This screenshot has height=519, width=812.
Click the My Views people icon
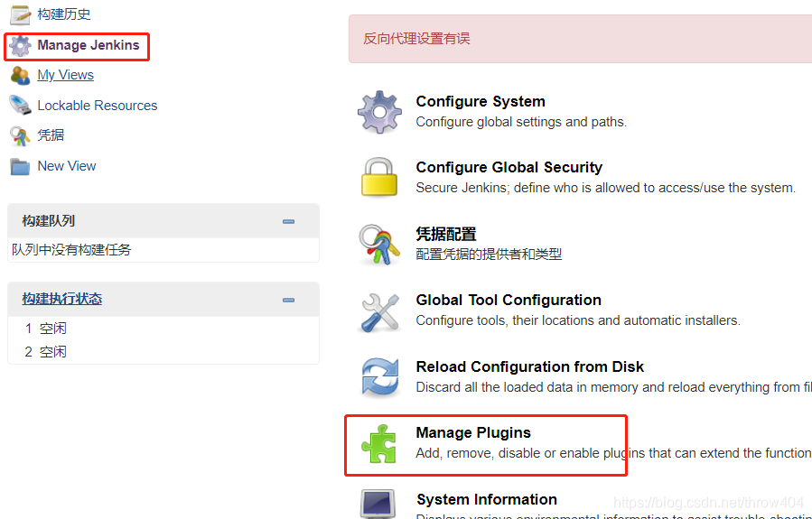20,76
